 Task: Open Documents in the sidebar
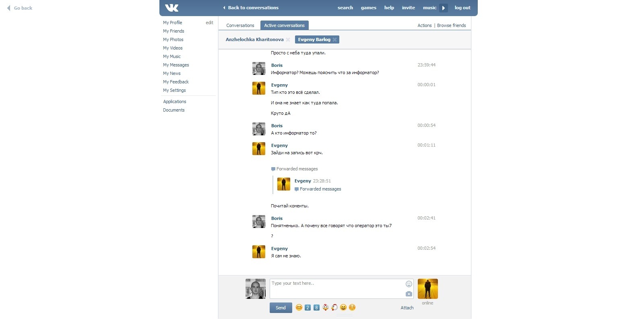click(x=174, y=110)
